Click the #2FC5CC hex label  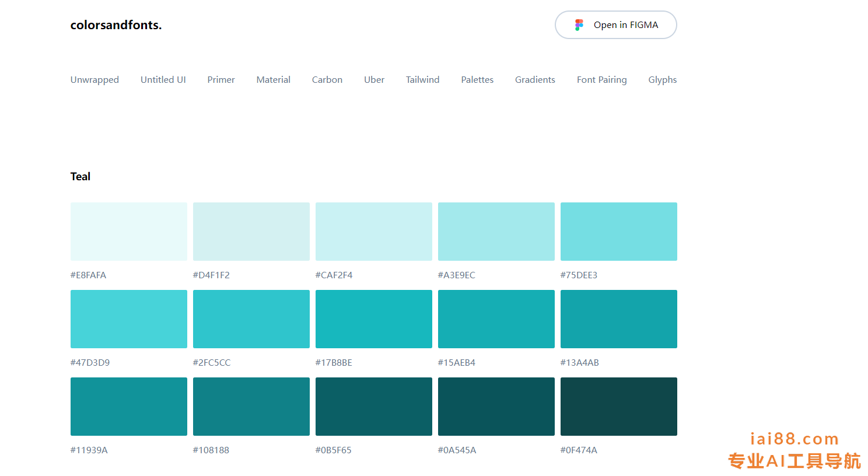pos(212,363)
